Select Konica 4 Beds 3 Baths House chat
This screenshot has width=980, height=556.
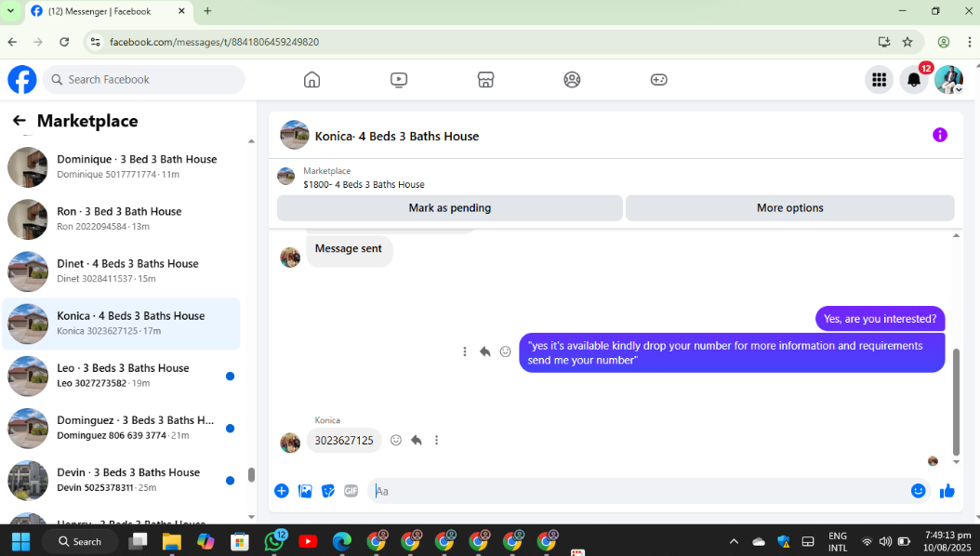[x=121, y=324]
